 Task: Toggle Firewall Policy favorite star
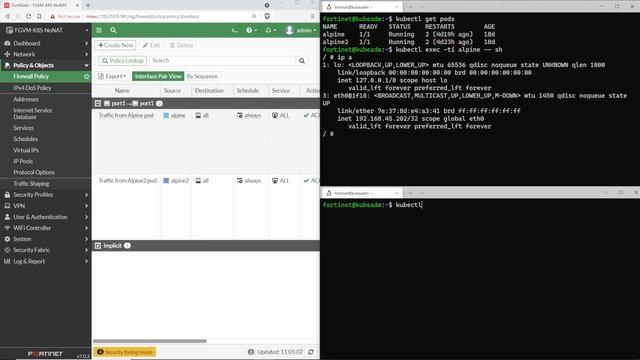tap(86, 76)
